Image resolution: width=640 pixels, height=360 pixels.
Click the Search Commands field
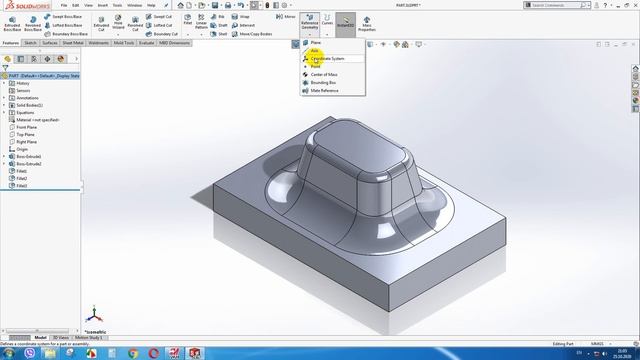[555, 5]
